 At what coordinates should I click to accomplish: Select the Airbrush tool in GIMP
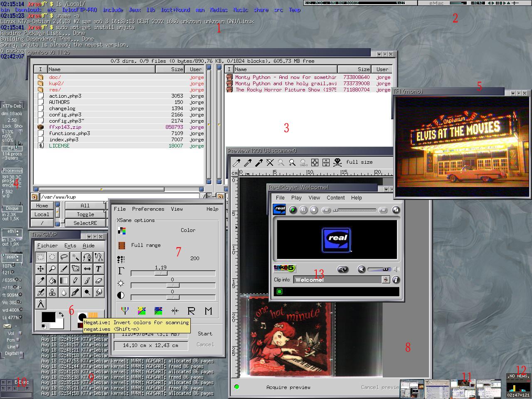[40, 292]
